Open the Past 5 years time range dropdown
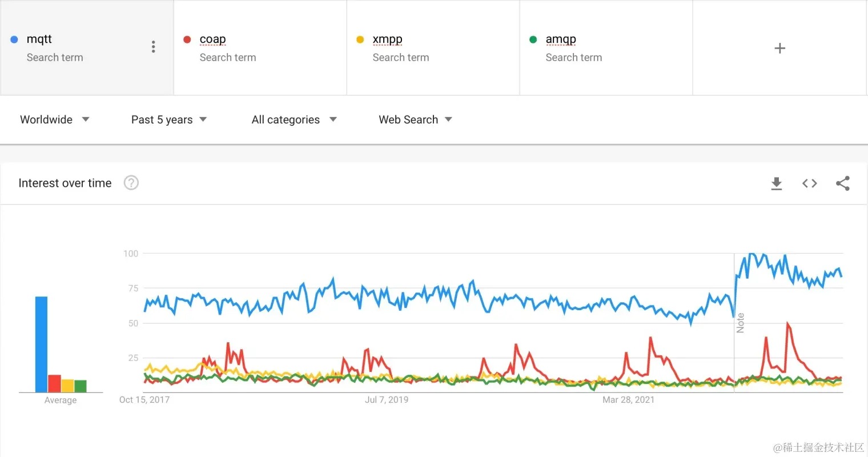This screenshot has width=868, height=457. tap(169, 119)
